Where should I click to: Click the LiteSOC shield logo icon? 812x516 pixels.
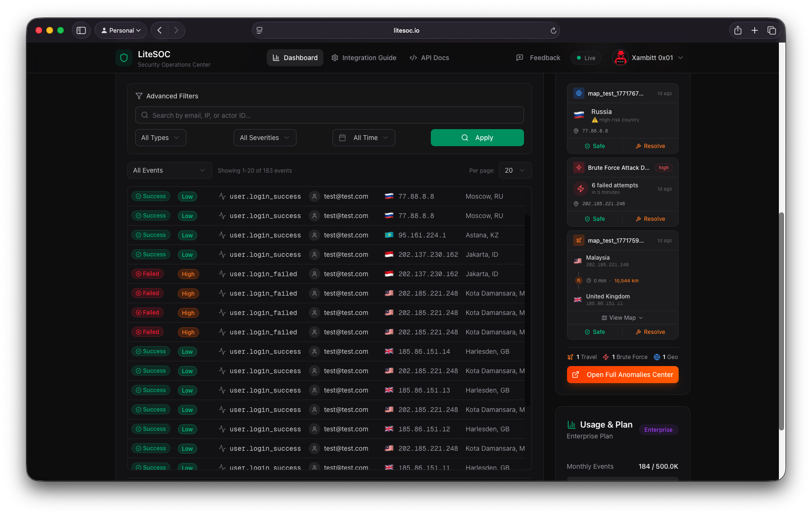(x=123, y=58)
